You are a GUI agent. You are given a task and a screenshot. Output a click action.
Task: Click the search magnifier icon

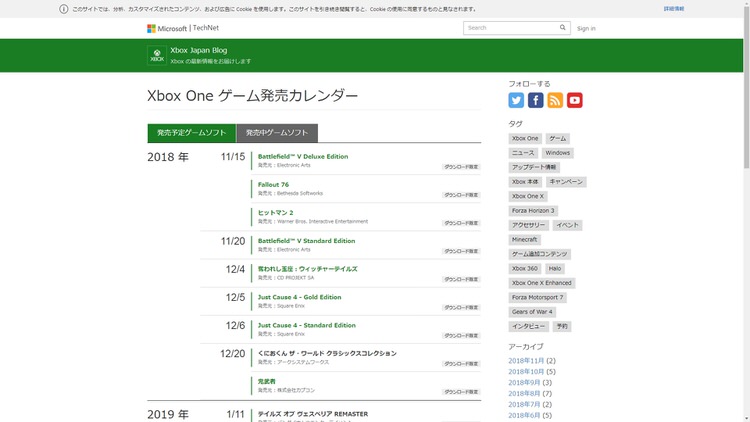[562, 28]
